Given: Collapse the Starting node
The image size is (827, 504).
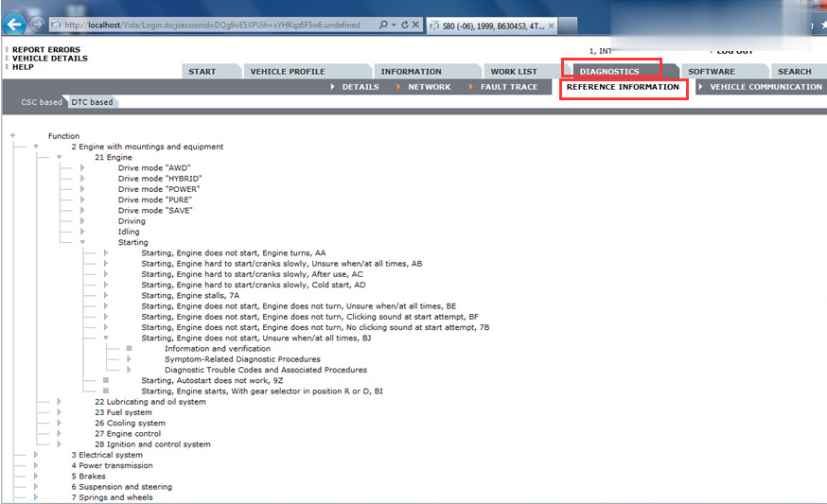Looking at the screenshot, I should [x=82, y=242].
